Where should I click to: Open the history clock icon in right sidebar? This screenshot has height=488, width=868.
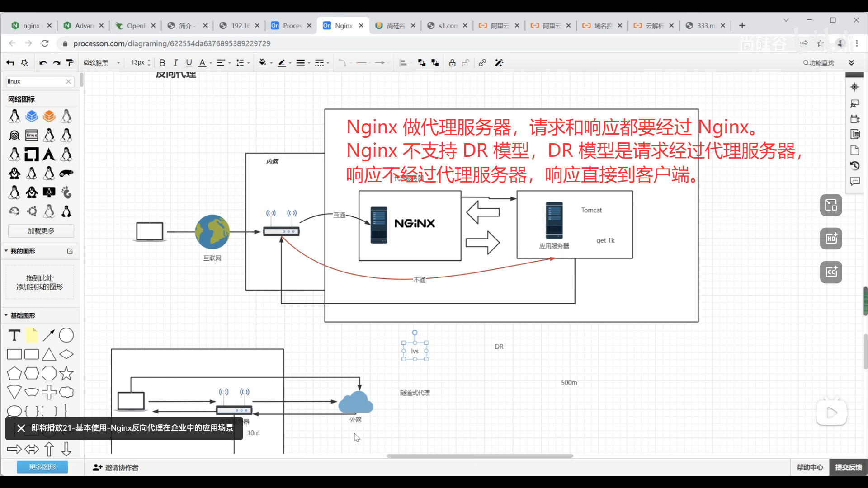coord(854,166)
